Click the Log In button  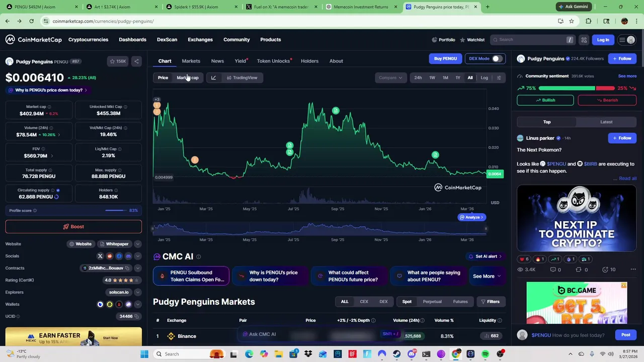point(603,40)
